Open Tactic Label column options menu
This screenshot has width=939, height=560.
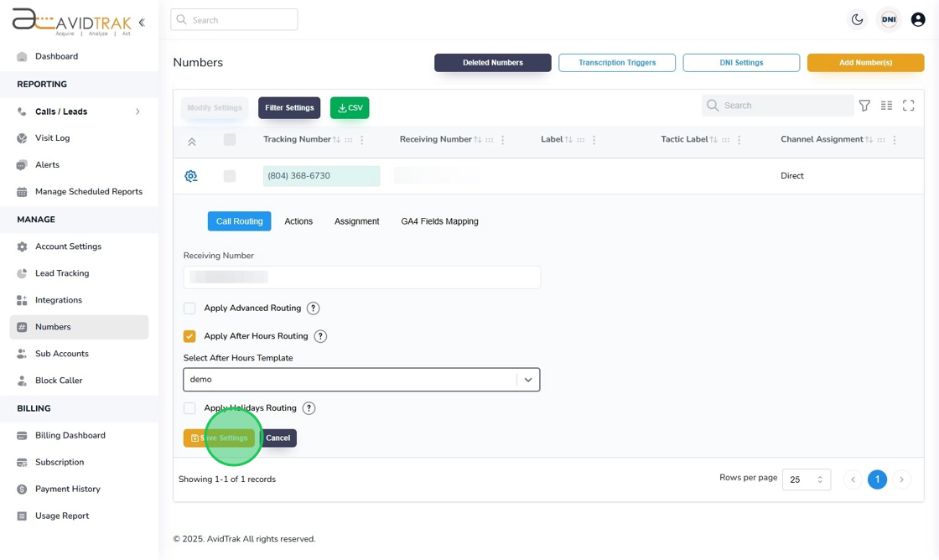(739, 139)
